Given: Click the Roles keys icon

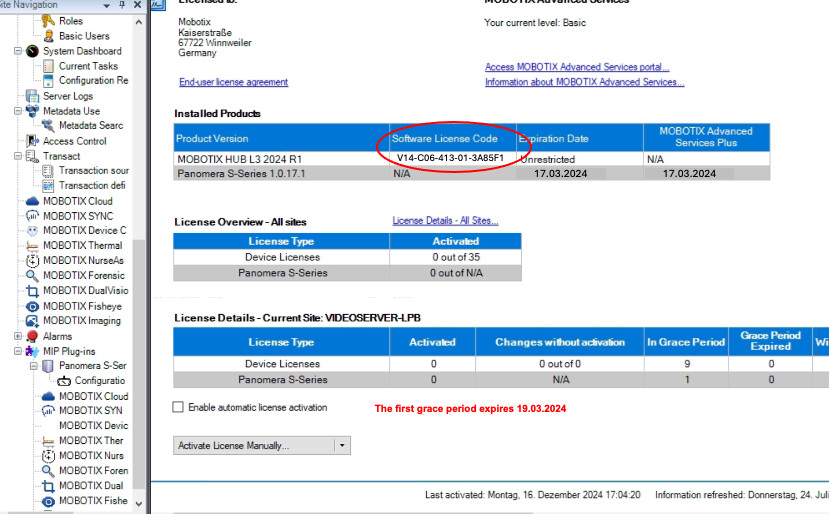Looking at the screenshot, I should click(48, 21).
